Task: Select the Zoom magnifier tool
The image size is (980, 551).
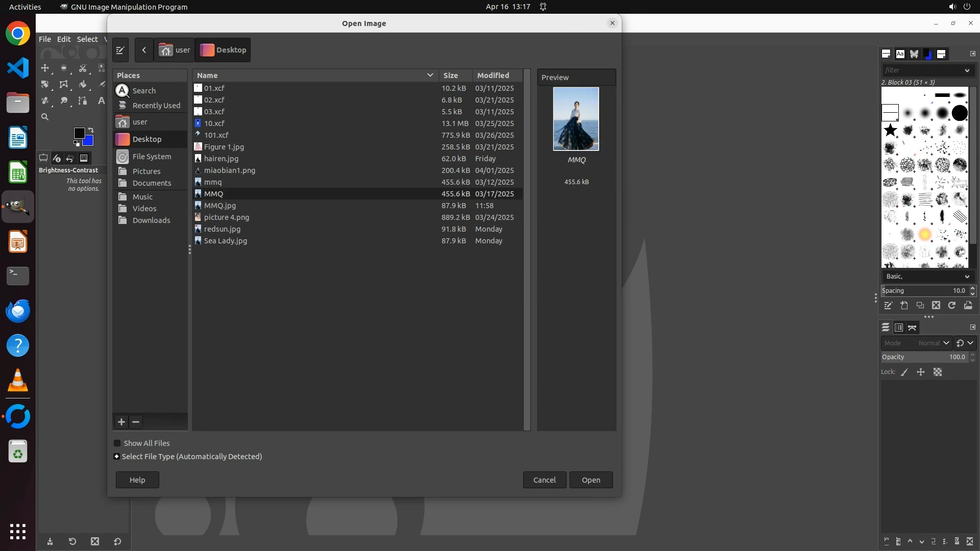Action: pos(45,117)
